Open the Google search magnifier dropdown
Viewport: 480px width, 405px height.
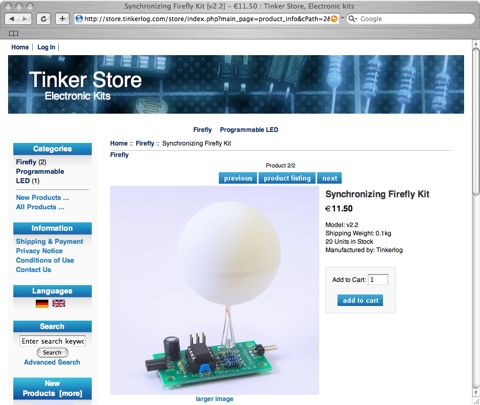(353, 19)
